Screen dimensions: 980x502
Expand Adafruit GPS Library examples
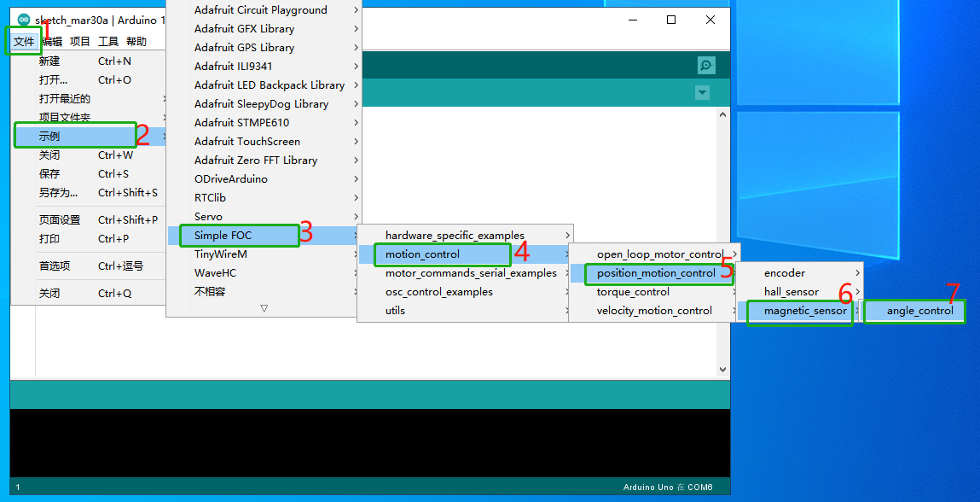(x=264, y=48)
